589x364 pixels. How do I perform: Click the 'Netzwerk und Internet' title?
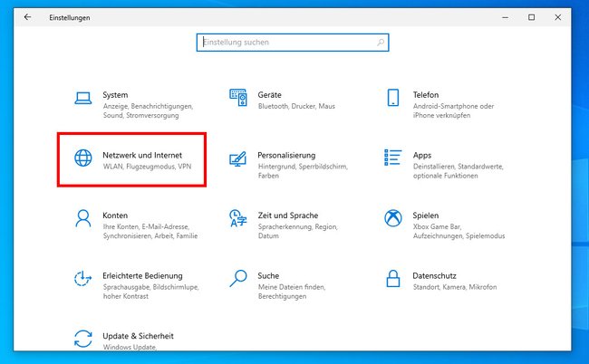point(142,156)
